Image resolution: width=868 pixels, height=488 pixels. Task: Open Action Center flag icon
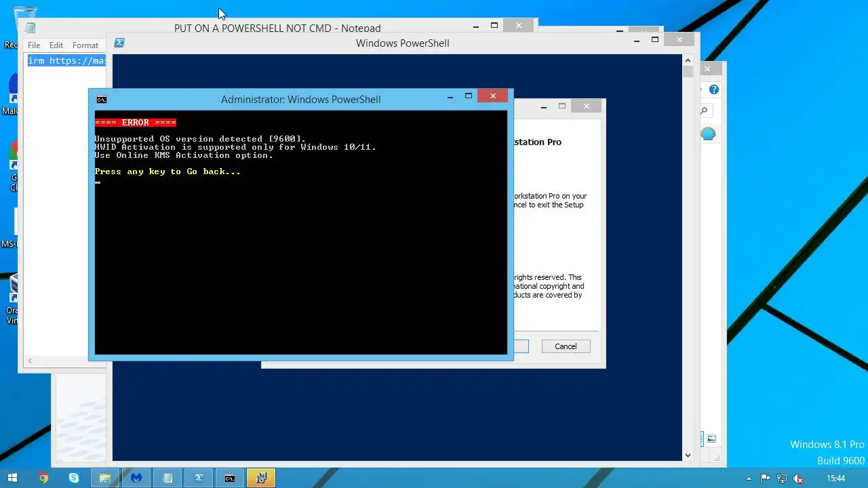pos(766,479)
